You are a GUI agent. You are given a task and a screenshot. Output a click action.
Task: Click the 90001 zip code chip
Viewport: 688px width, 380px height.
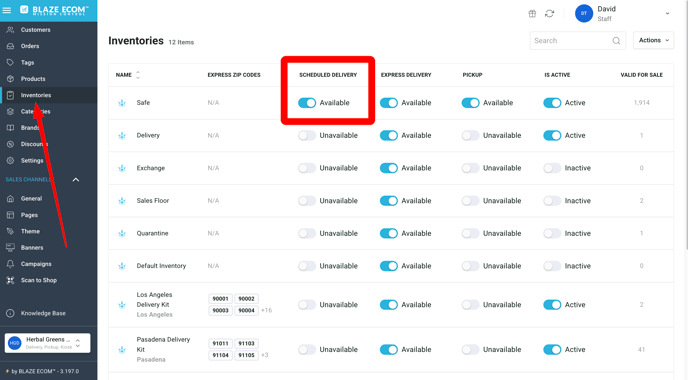click(x=220, y=299)
